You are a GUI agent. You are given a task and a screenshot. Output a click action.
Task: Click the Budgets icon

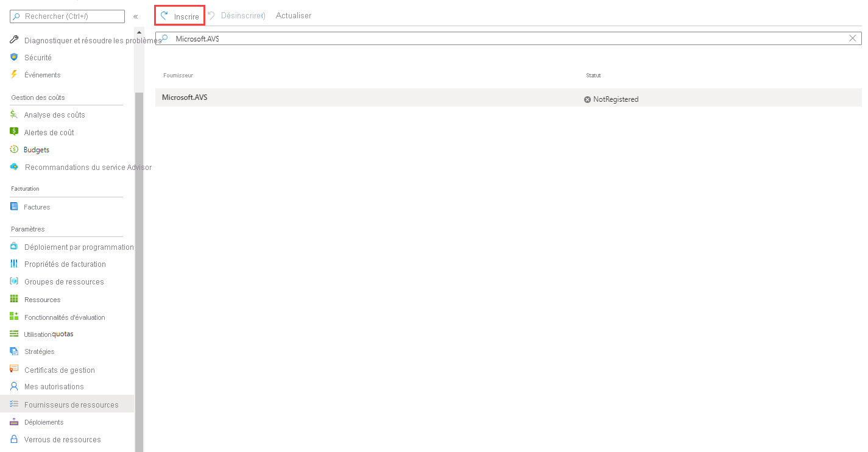point(15,149)
